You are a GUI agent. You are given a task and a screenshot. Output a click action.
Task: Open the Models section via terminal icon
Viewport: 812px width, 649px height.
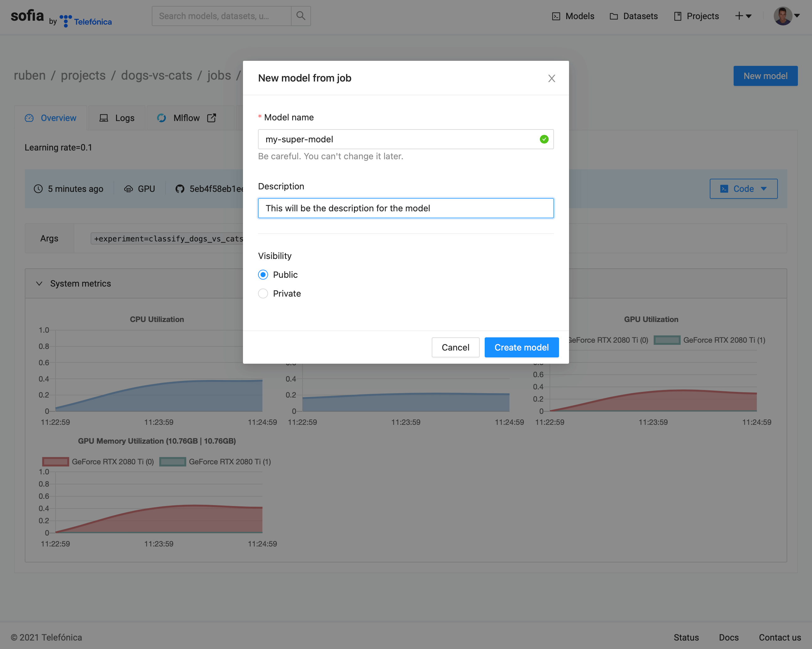557,16
